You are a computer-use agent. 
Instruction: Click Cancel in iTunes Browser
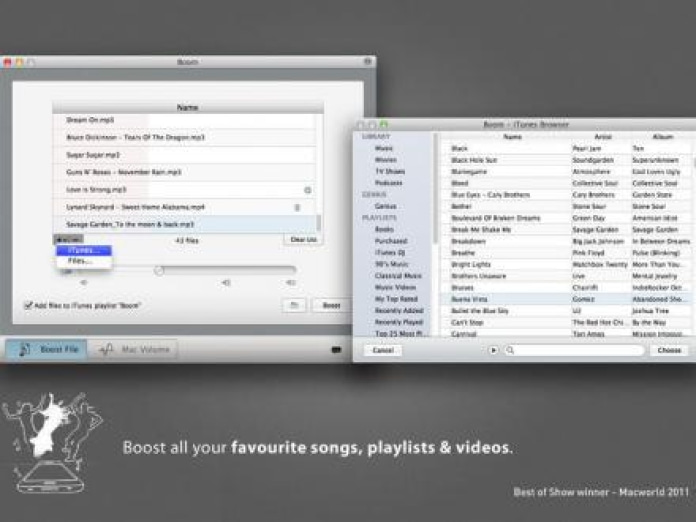(383, 350)
